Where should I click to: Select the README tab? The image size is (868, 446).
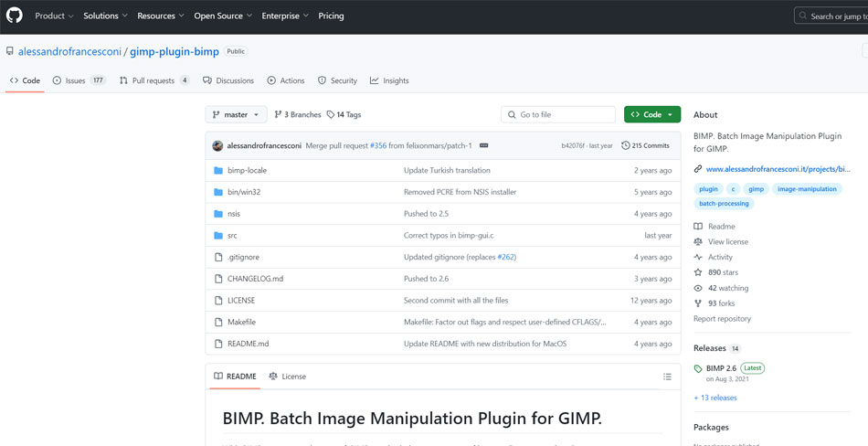(235, 377)
